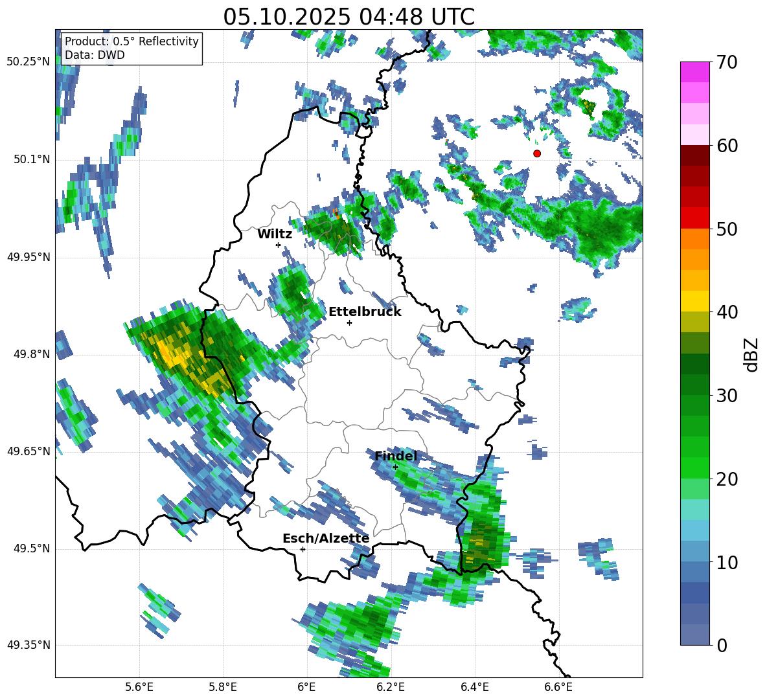This screenshot has width=767, height=700.
Task: Click the 70 tick label on colorbar
Action: (727, 62)
